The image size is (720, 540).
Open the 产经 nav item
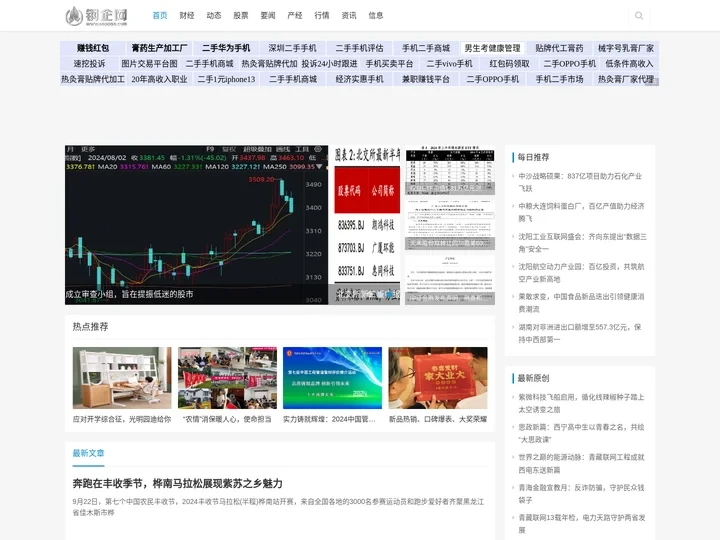[x=295, y=16]
